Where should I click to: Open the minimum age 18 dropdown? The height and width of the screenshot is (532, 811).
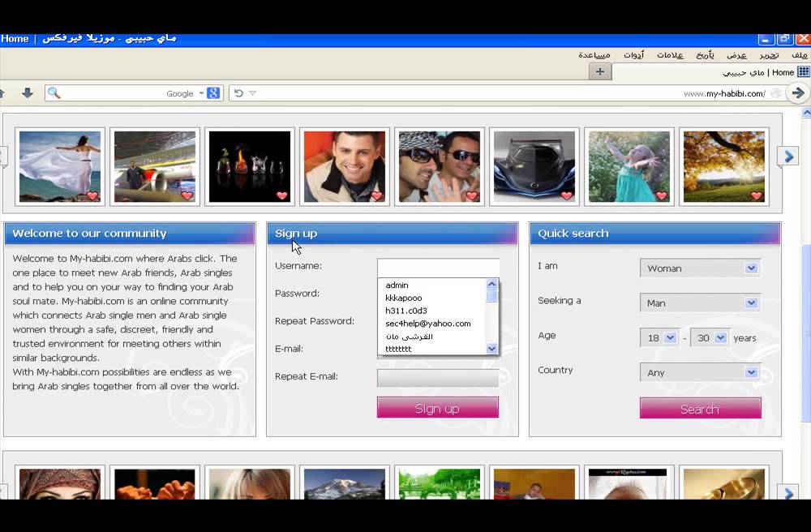pos(659,338)
